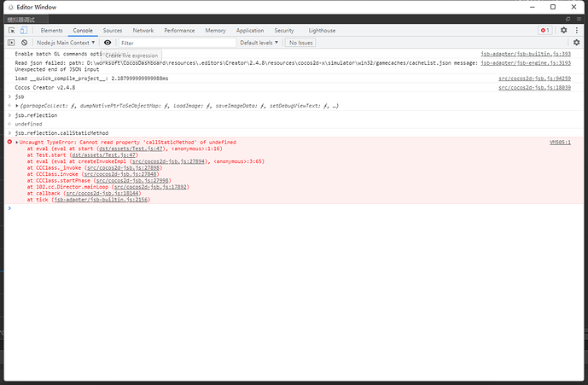Close the Editor Window

(573, 7)
